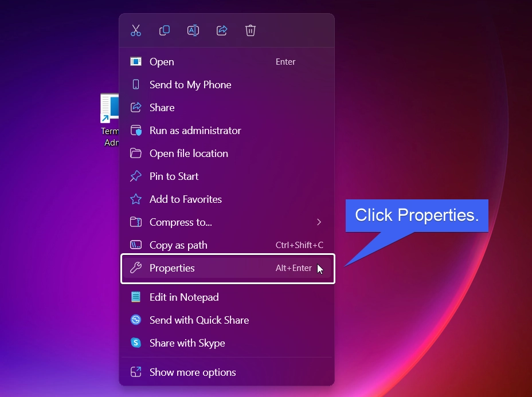Select Share with Skype

[226, 343]
